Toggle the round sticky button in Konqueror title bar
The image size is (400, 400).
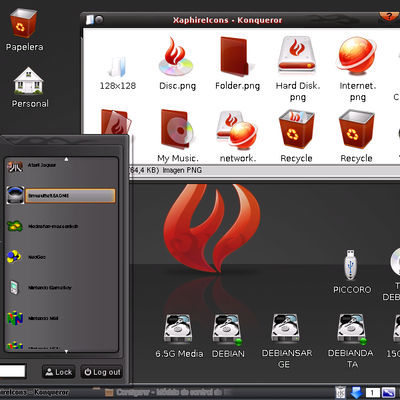click(x=99, y=20)
